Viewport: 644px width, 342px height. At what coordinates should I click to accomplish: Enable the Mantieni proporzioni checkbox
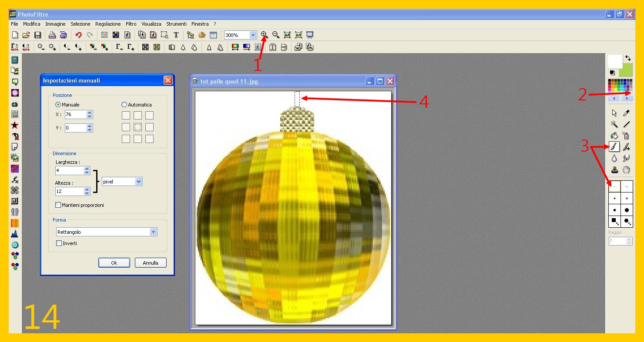click(x=58, y=205)
